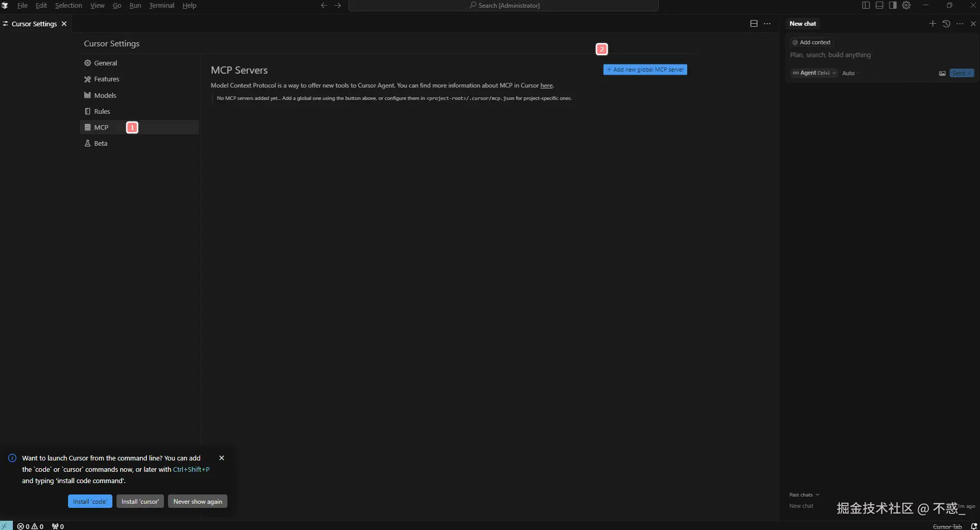Open the Selection menu
The height and width of the screenshot is (530, 980).
point(69,6)
